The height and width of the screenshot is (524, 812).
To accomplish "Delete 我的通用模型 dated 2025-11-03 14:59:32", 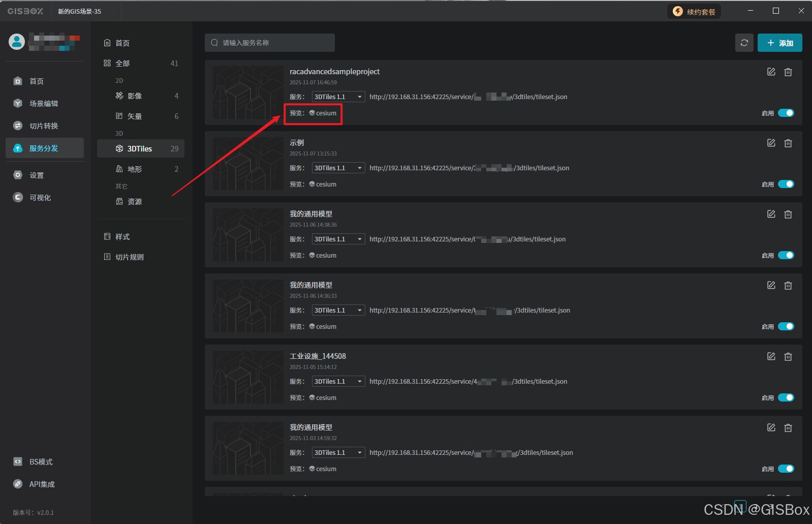I will 788,428.
